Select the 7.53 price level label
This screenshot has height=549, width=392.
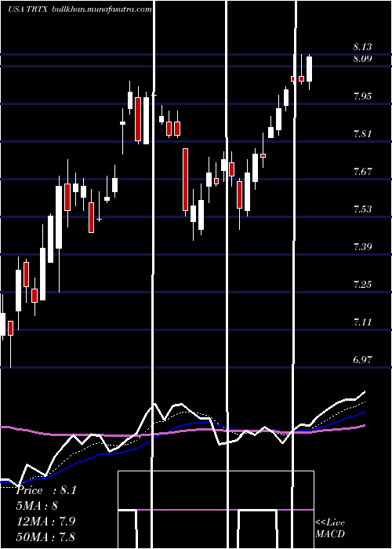pos(362,209)
